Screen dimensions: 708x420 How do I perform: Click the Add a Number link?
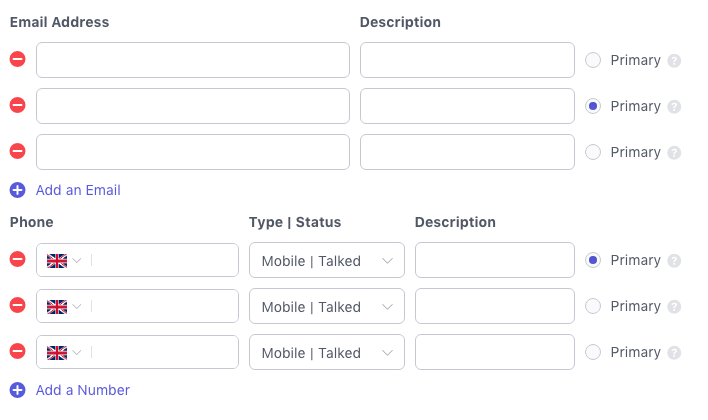[83, 390]
